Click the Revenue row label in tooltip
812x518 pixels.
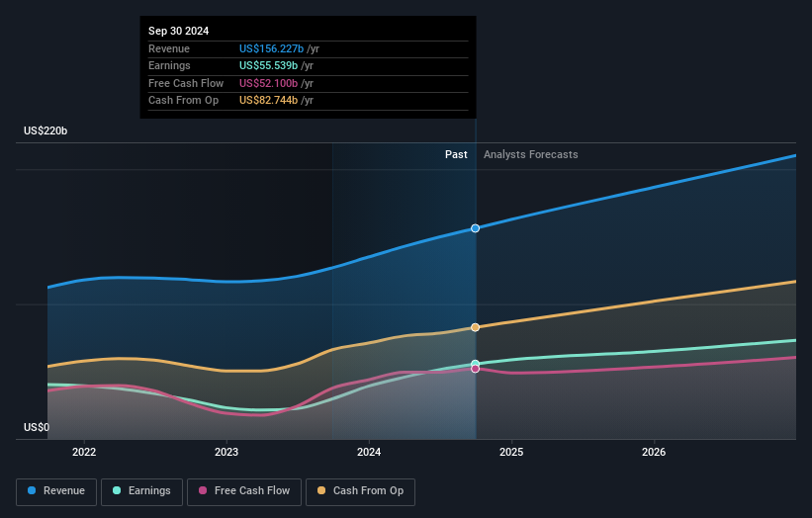tap(169, 48)
